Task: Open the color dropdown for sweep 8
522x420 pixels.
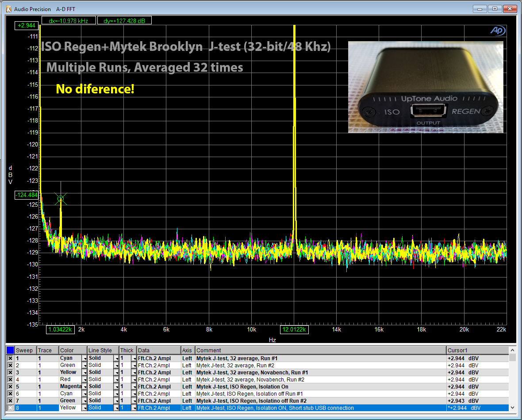Action: pyautogui.click(x=84, y=408)
